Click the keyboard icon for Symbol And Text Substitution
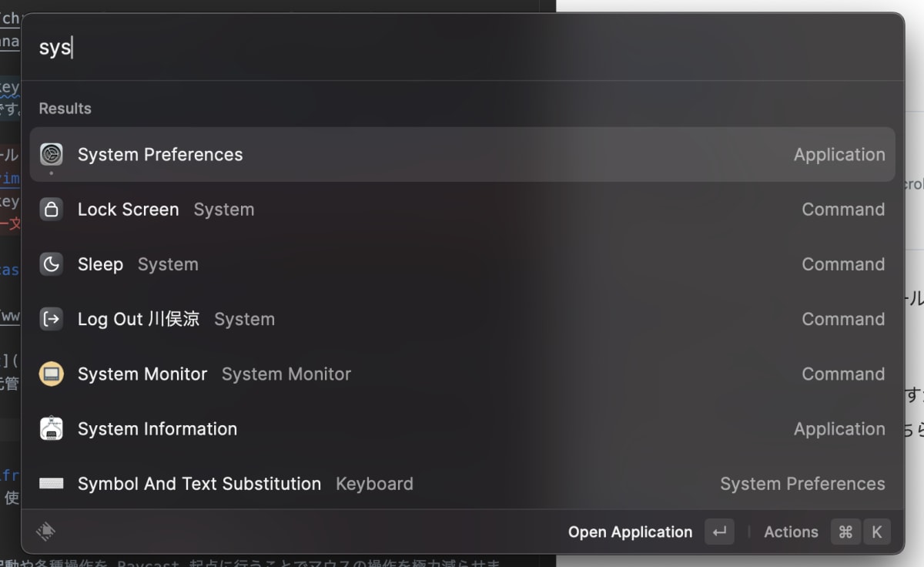This screenshot has height=567, width=924. point(52,484)
